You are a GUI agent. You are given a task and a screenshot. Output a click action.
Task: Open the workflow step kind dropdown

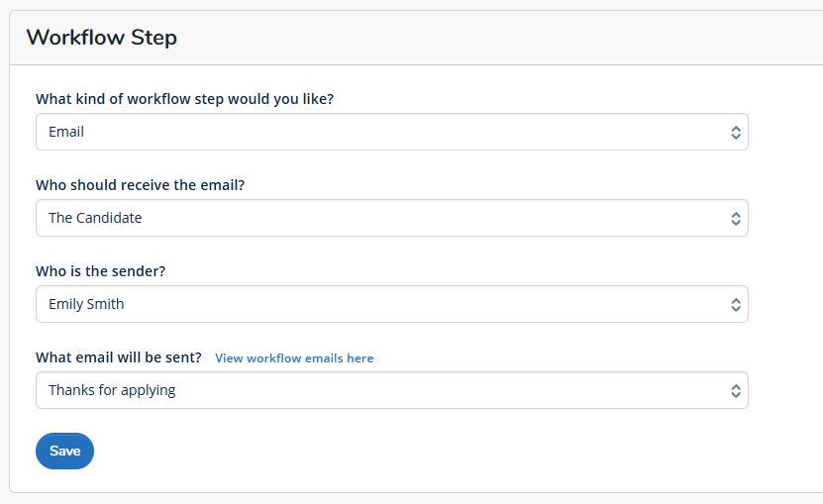coord(391,132)
